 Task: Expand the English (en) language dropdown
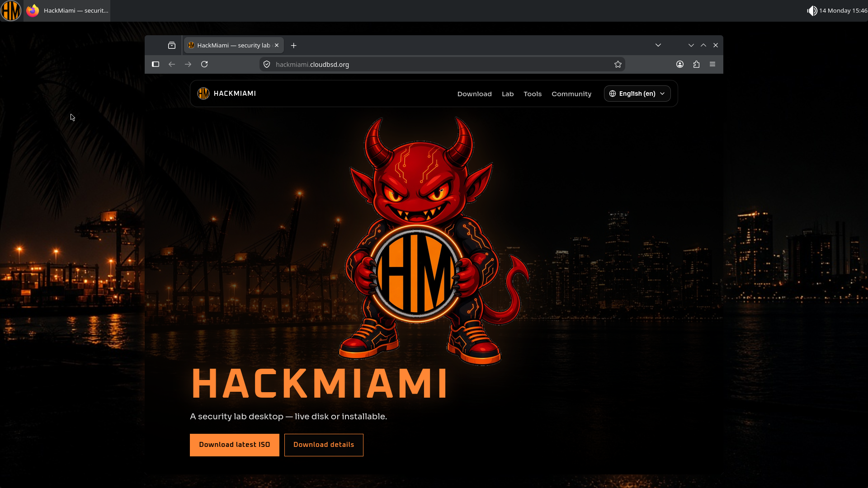pos(637,94)
